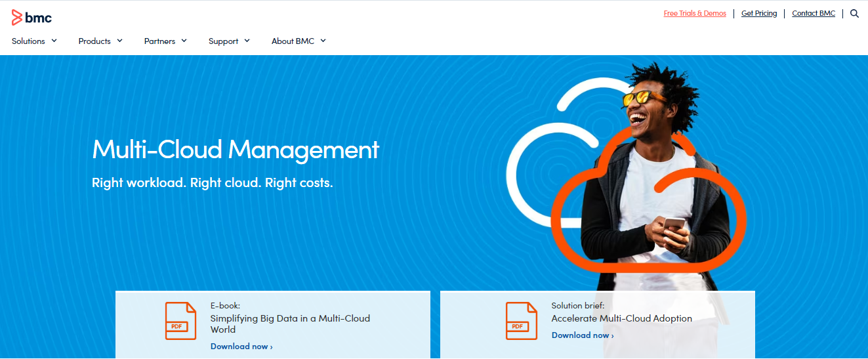Viewport: 868px width, 359px height.
Task: Open the About BMC menu
Action: click(x=293, y=41)
